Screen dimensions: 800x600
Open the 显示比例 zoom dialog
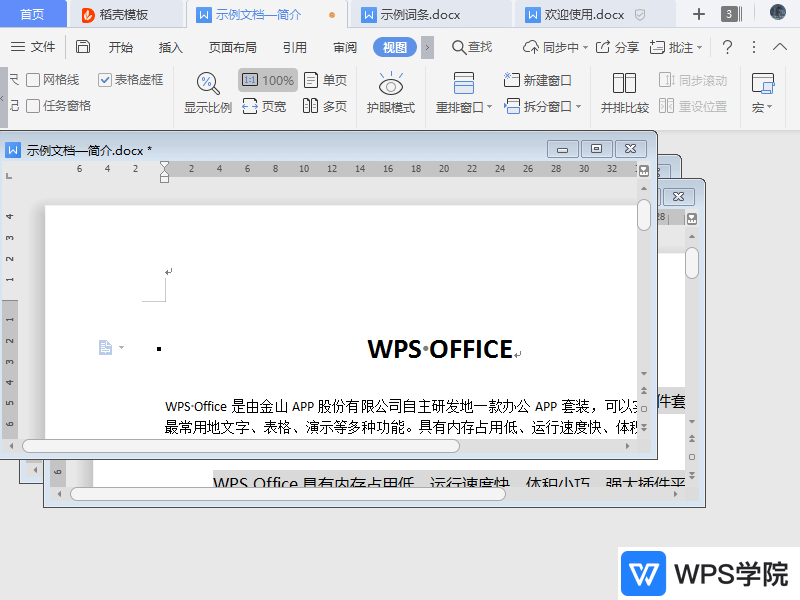208,93
